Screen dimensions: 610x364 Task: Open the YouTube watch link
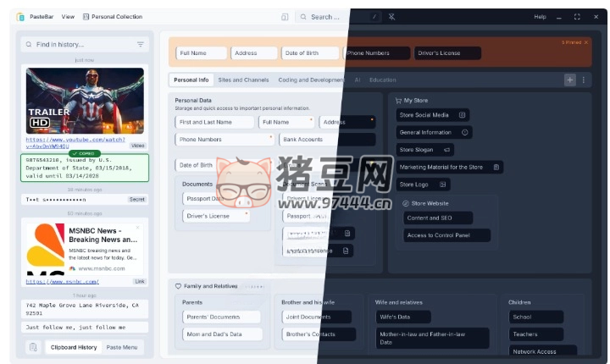(75, 142)
